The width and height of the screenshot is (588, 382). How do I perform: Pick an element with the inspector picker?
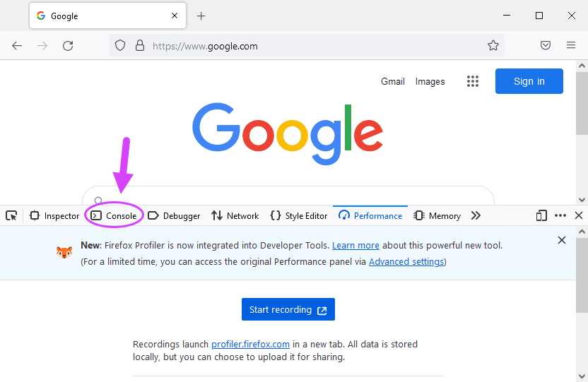coord(11,216)
